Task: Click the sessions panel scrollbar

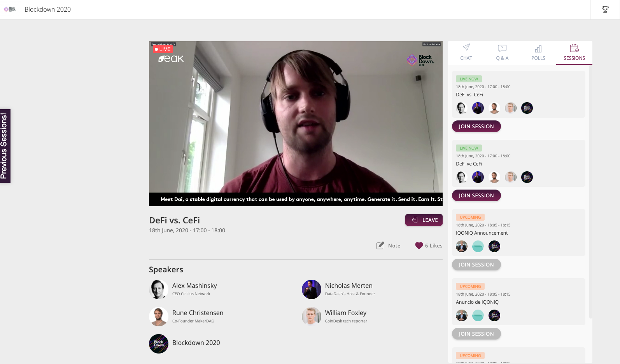Action: pyautogui.click(x=591, y=194)
